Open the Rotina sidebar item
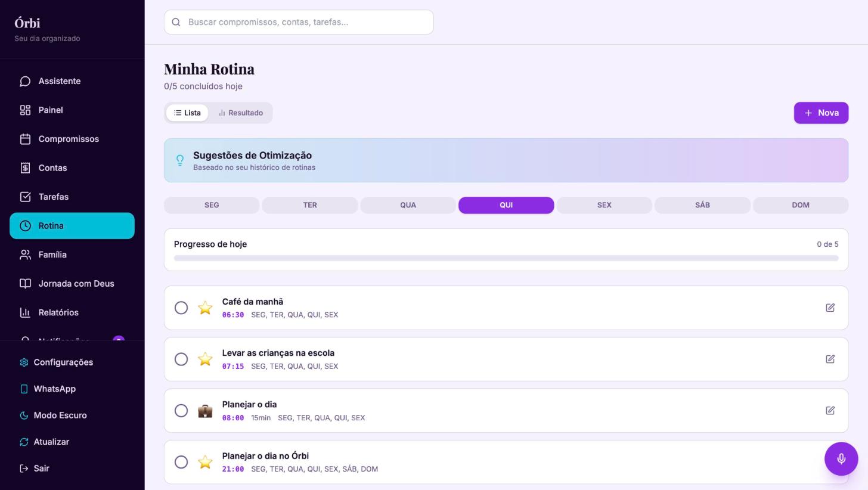This screenshot has width=868, height=490. 72,226
